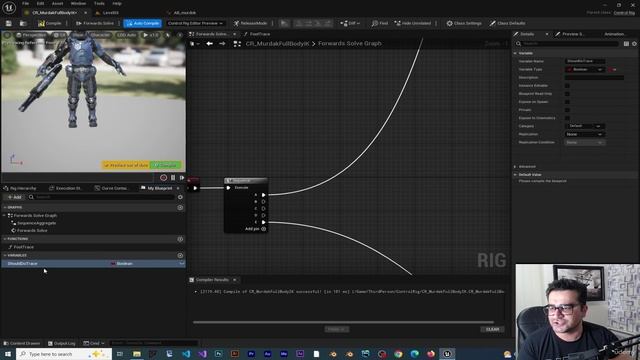Select Forwards Solve Graph tree item
Screen dimensions: 640x360
(35, 215)
